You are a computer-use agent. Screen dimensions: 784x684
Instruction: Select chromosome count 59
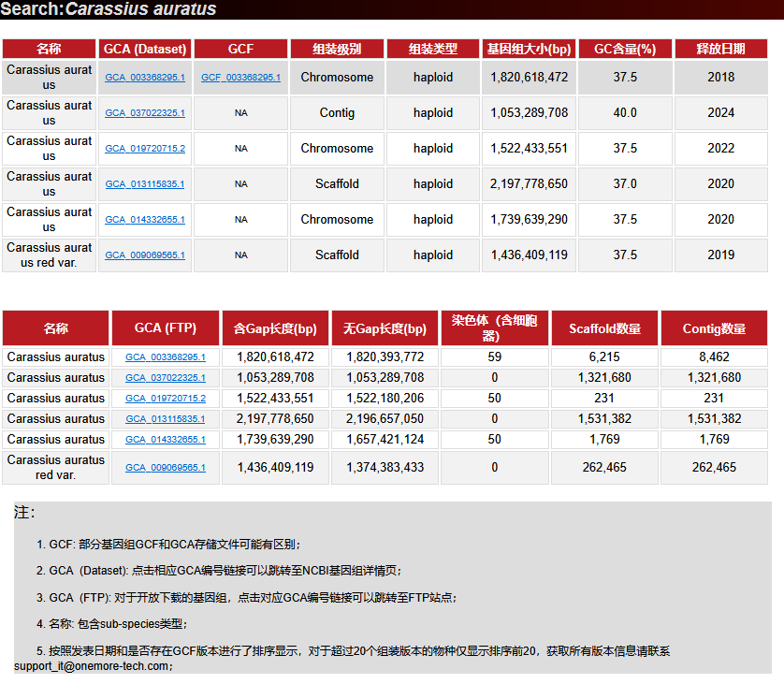coord(495,357)
